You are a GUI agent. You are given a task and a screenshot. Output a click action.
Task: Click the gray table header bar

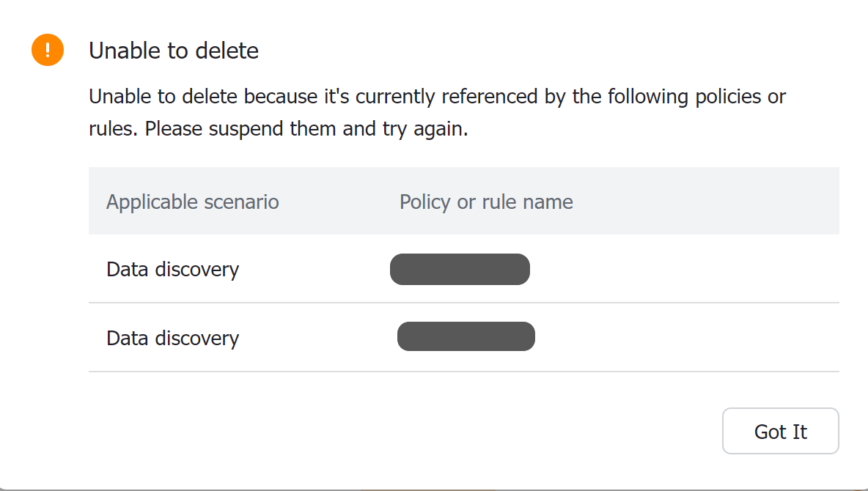463,202
